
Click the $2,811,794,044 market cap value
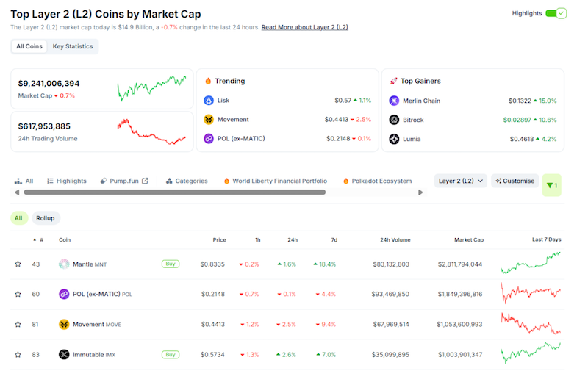(x=460, y=264)
